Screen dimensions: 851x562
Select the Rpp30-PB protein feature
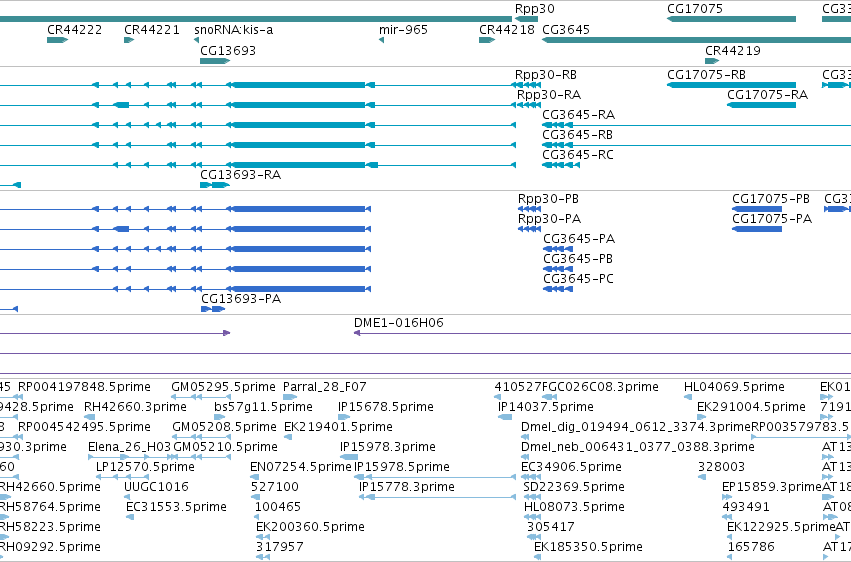(x=530, y=209)
